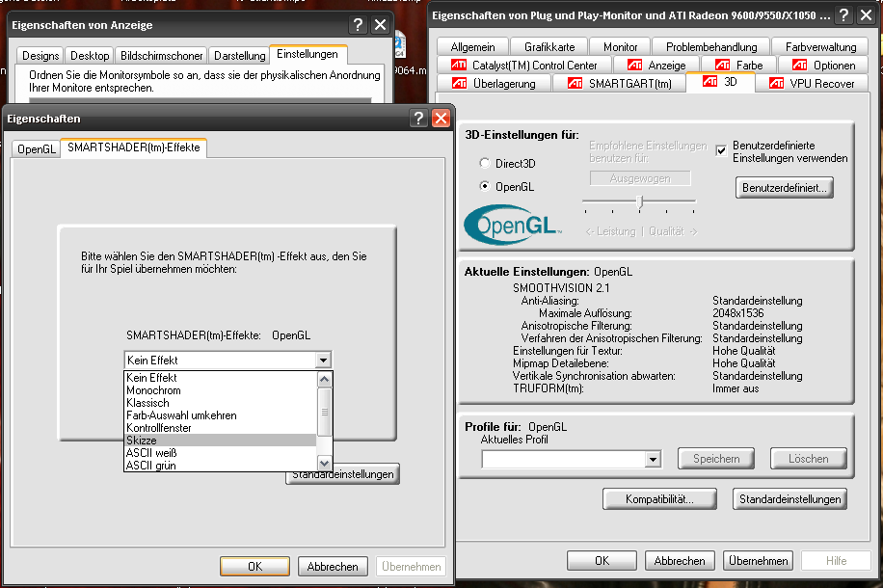Image resolution: width=883 pixels, height=588 pixels.
Task: Click the Speichern profile button
Action: pyautogui.click(x=716, y=459)
